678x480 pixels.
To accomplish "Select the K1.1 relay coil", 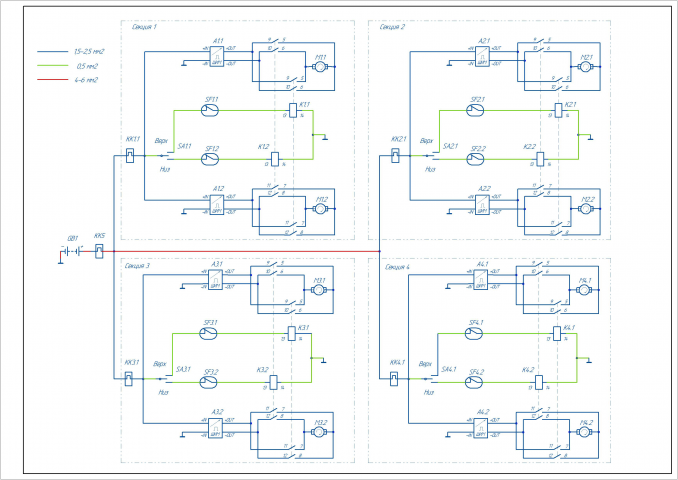I will point(293,111).
